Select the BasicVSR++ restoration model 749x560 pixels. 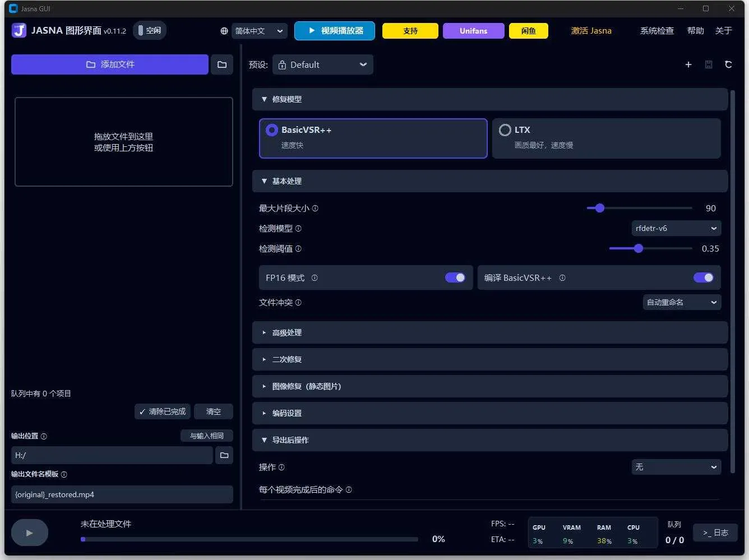(373, 138)
